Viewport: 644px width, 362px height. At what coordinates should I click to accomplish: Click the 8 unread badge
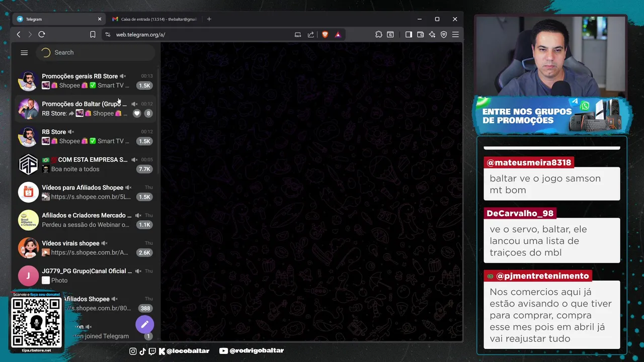click(148, 114)
